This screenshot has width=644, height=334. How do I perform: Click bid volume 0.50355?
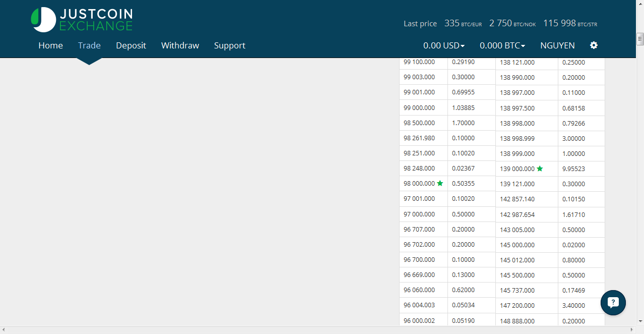coord(463,183)
